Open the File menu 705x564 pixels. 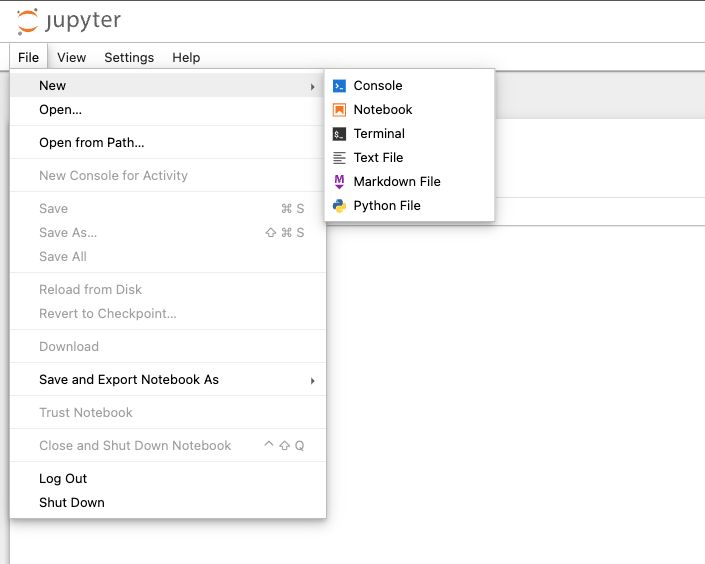coord(28,58)
